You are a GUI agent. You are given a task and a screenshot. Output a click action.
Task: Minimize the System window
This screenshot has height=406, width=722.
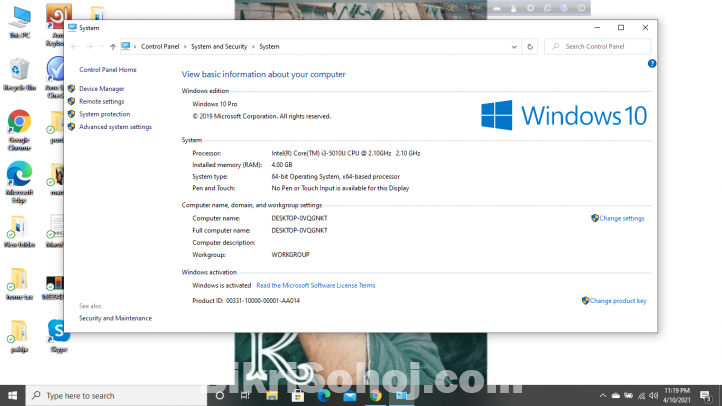tap(597, 28)
